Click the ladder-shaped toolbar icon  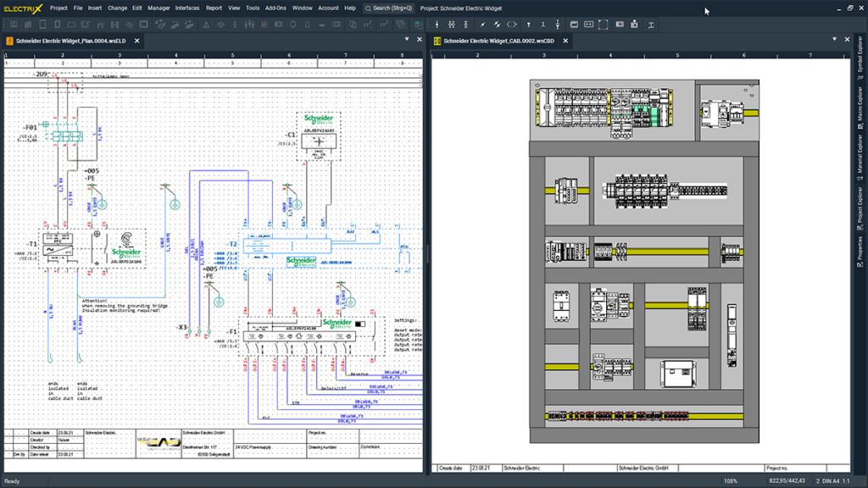click(114, 25)
